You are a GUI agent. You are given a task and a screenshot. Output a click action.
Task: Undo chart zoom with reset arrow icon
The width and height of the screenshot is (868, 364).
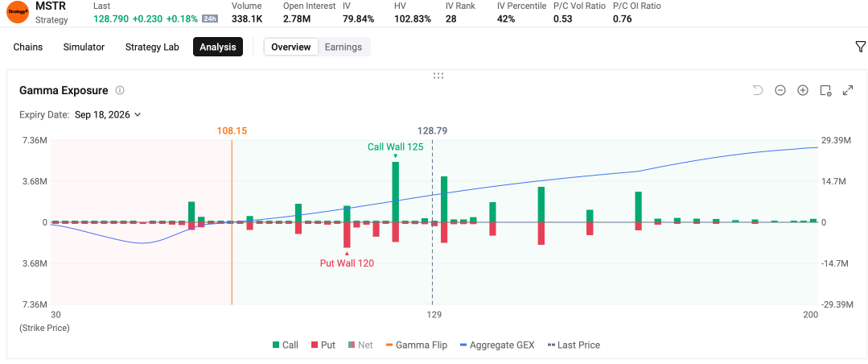[758, 90]
